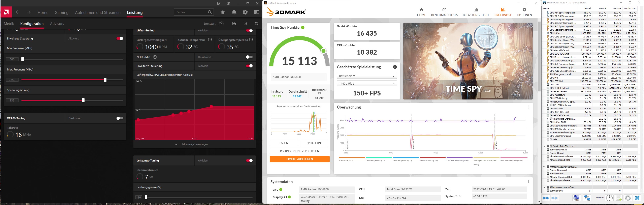Go back with AMD back arrow
Image resolution: width=644 pixels, height=205 pixels.
[x=17, y=12]
